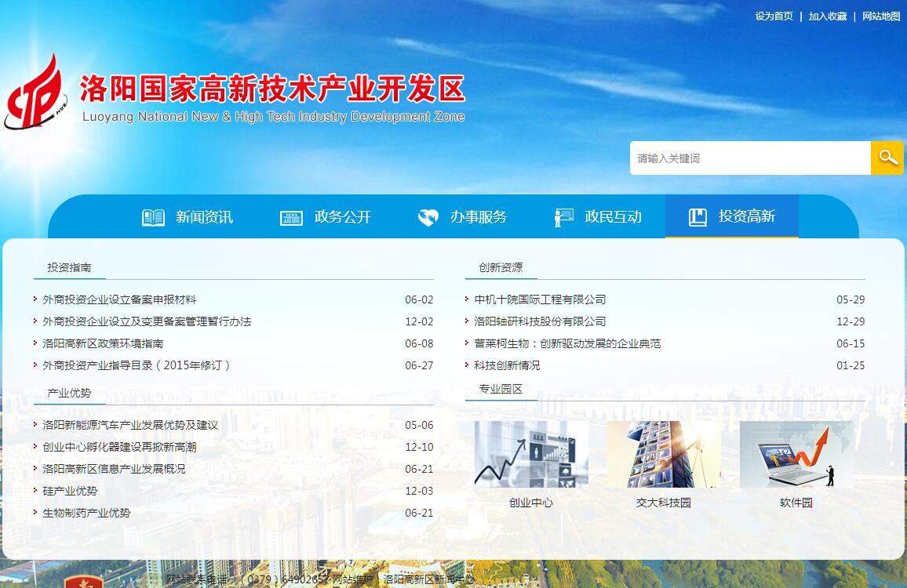Select the 投资指南 section heading
Image resolution: width=907 pixels, height=588 pixels.
[x=69, y=267]
